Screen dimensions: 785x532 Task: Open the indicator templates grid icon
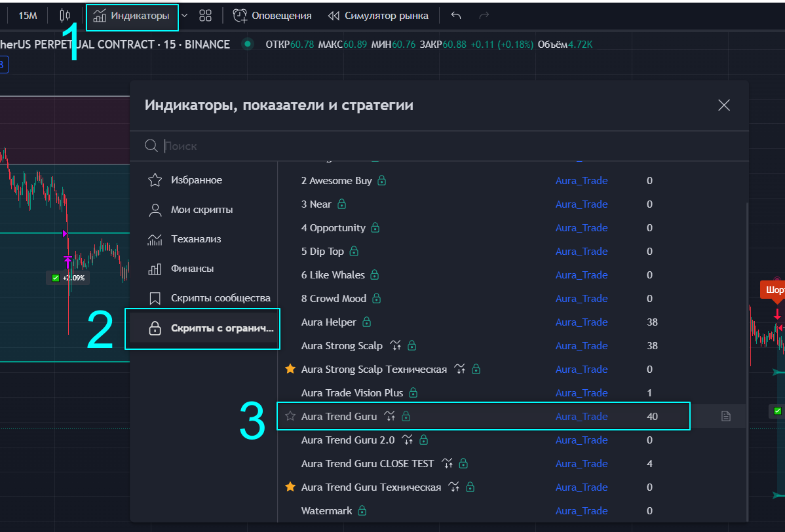[x=205, y=16]
